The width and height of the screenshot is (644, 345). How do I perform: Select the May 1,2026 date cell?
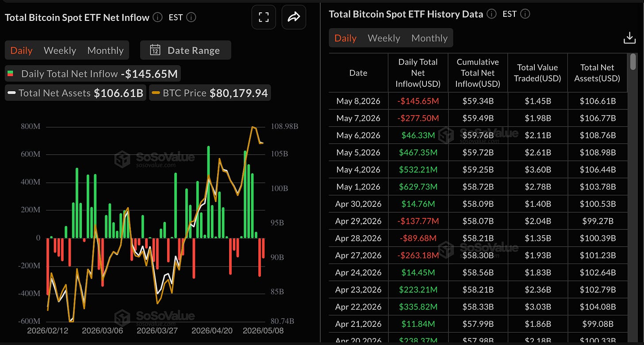click(x=358, y=187)
